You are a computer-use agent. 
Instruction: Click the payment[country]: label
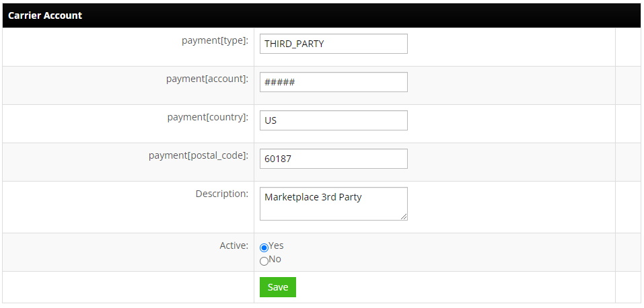(208, 117)
